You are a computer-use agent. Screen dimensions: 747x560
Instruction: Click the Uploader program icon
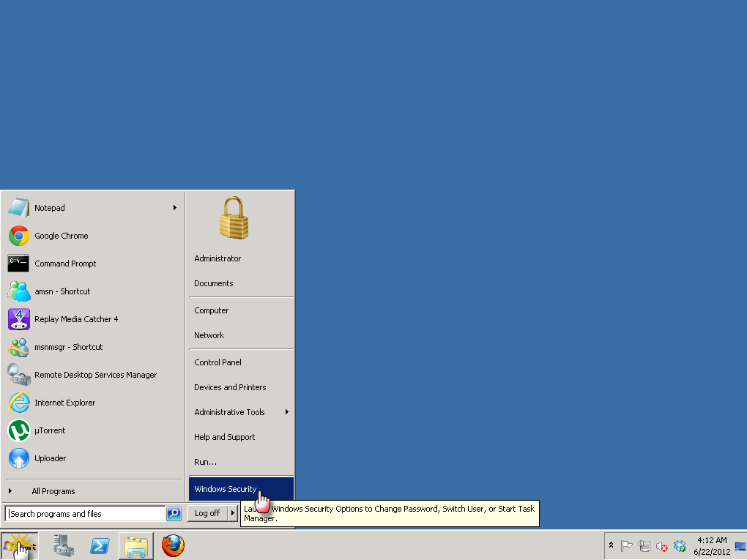(x=19, y=458)
